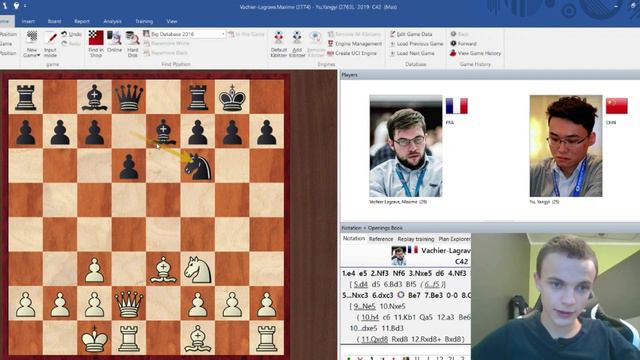Open the Insert ribbon tab
The height and width of the screenshot is (360, 640).
click(x=28, y=21)
